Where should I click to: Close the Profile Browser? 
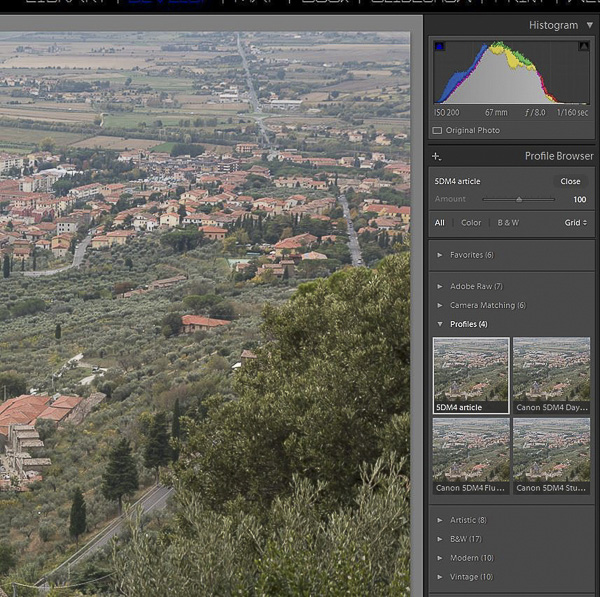[570, 182]
